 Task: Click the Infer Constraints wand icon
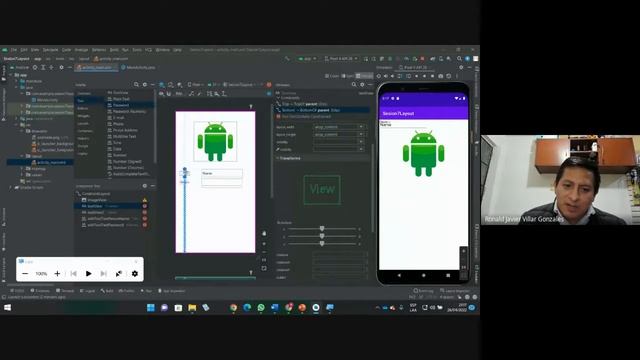tap(199, 94)
